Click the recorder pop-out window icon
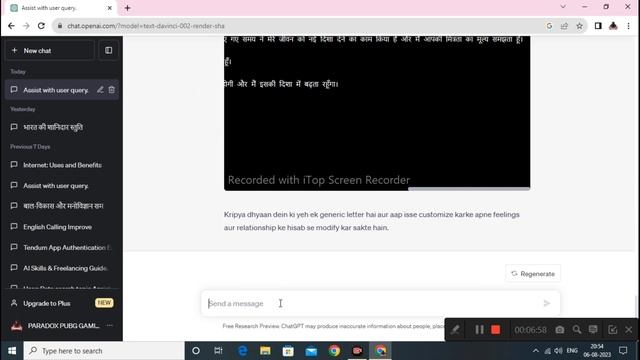 [612, 330]
